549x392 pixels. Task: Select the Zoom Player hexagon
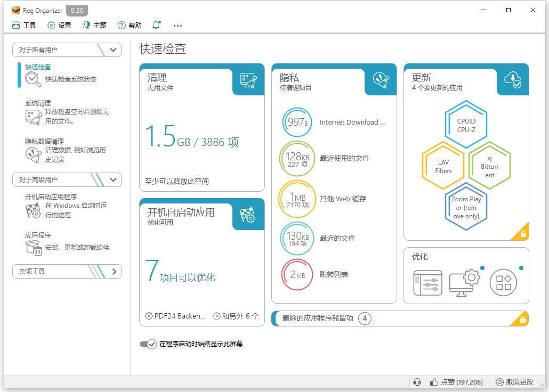pos(466,207)
